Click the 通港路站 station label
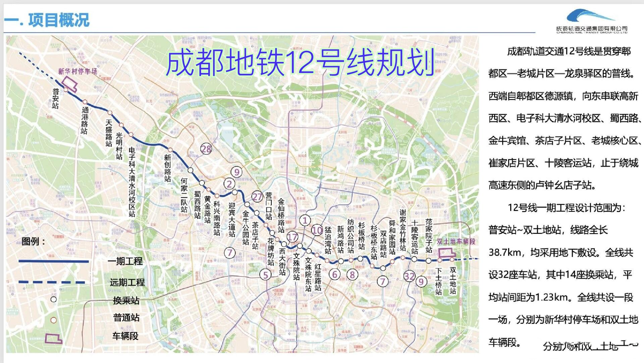This screenshot has height=363, width=644. pos(85,120)
